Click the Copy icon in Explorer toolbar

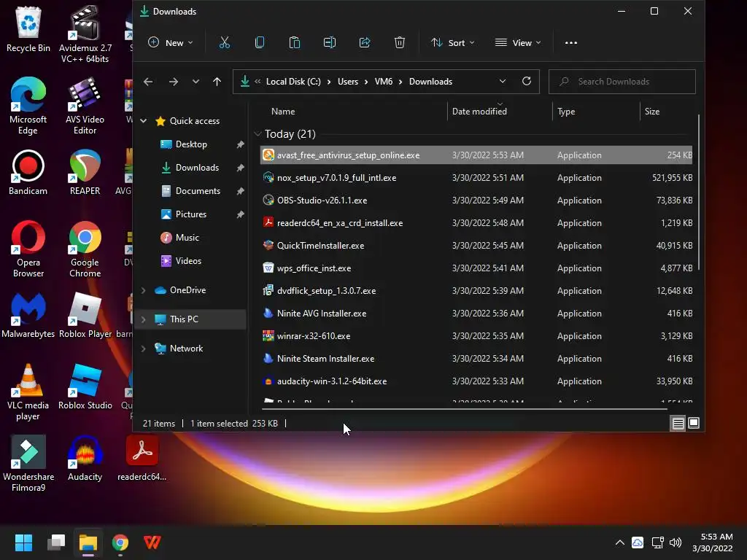pos(260,43)
